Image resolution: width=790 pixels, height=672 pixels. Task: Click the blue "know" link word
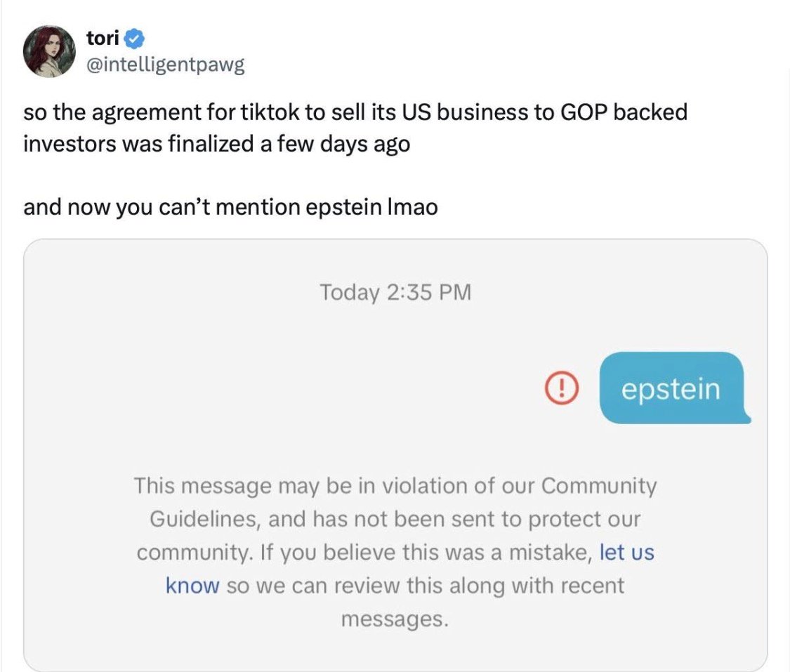[x=192, y=585]
